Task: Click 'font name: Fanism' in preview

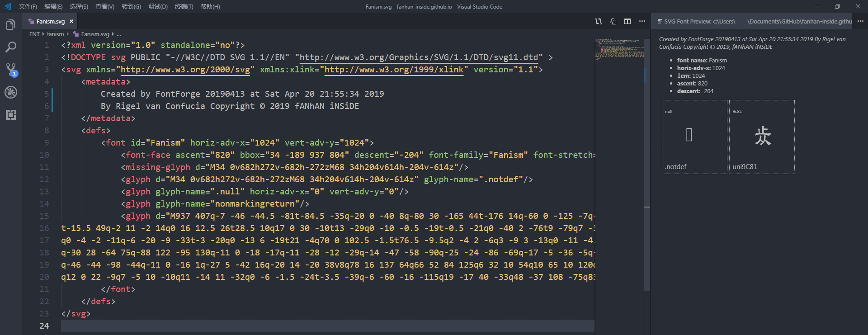Action: coord(702,61)
